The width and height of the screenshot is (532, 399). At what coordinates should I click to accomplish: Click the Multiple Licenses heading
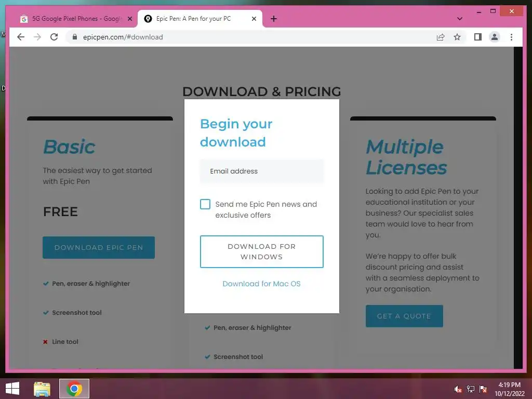coord(406,157)
